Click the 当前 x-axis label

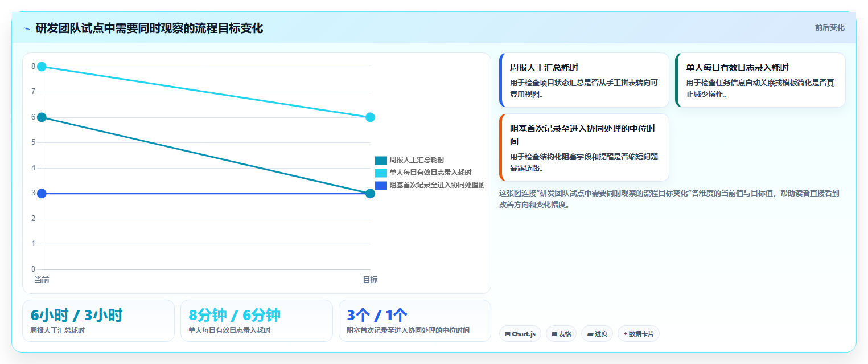point(42,280)
